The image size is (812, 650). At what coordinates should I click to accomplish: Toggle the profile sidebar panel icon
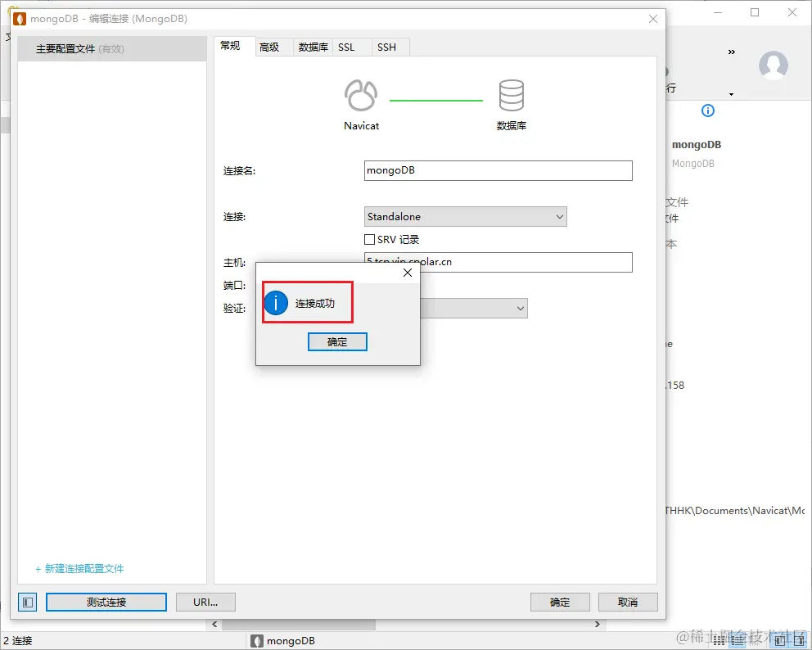(28, 602)
